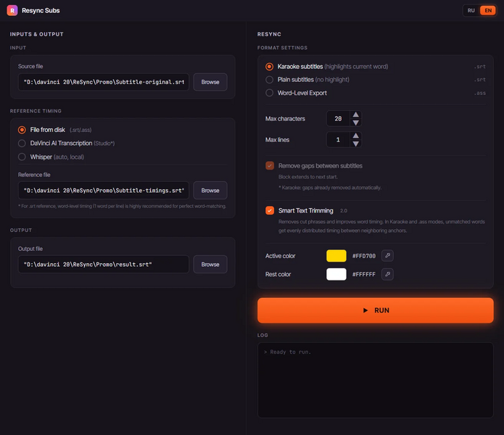Open the yellow Active color swatch

pyautogui.click(x=336, y=256)
